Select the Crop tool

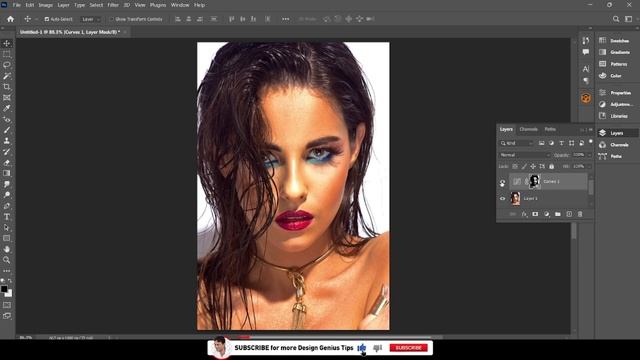tap(7, 87)
